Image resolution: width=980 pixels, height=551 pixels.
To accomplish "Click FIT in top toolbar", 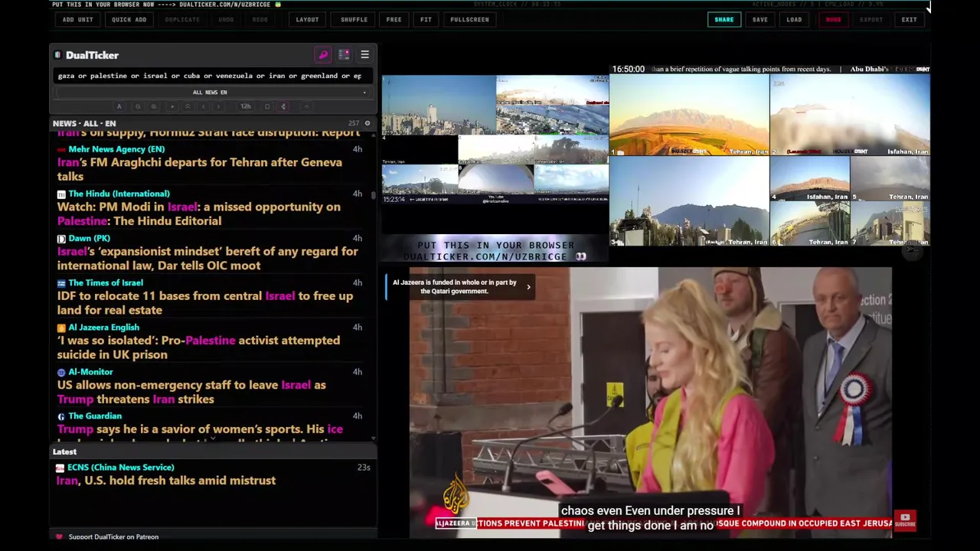I will 426,20.
